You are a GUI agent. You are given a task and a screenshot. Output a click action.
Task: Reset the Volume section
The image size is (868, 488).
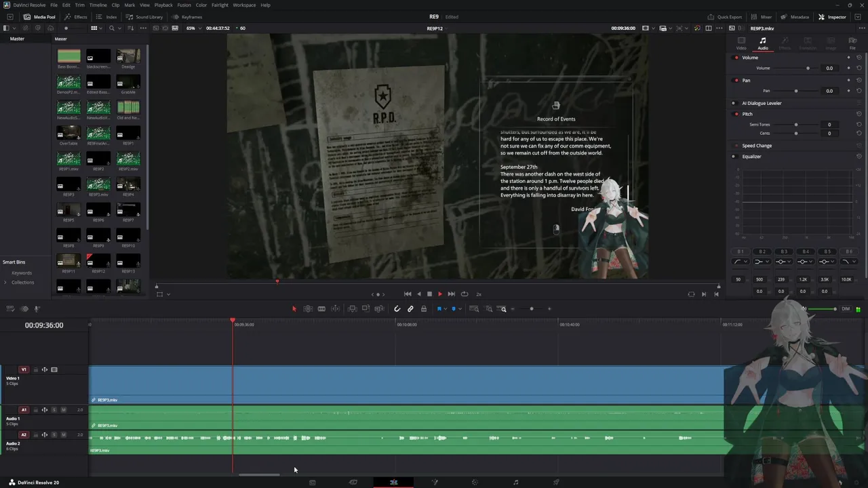pos(859,58)
